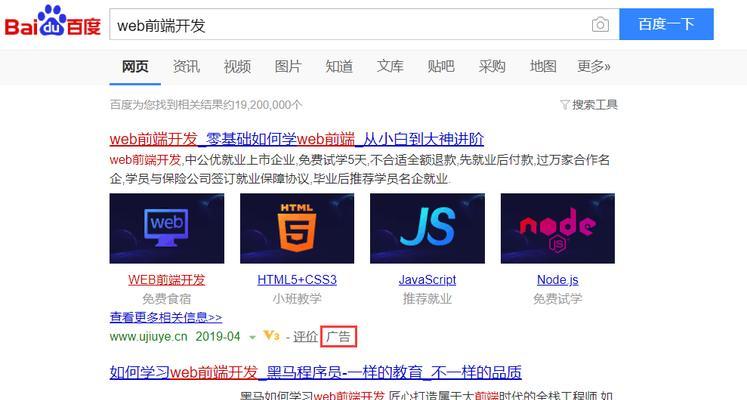Click the 广告 label
Screen dimensions: 747x400
pyautogui.click(x=338, y=337)
